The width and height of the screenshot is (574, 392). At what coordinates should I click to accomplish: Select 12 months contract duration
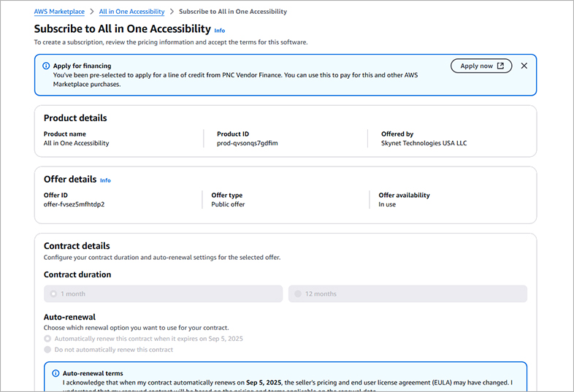tap(407, 294)
